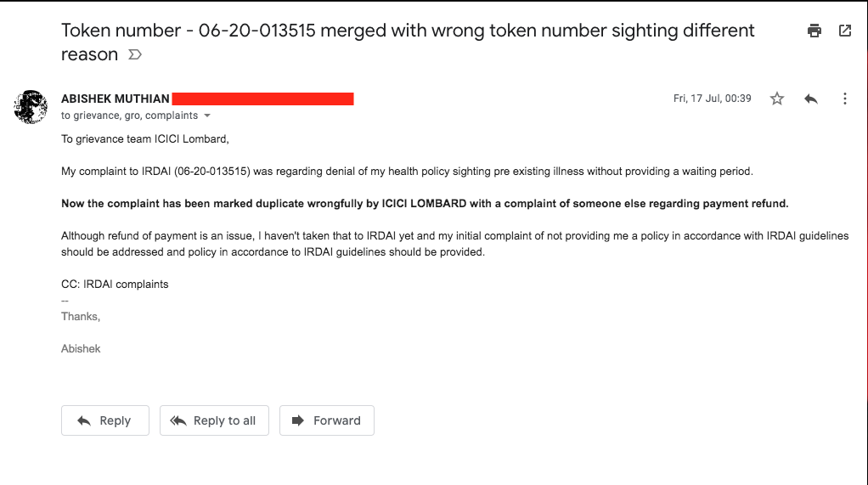The image size is (868, 485).
Task: Toggle the importance marker next to subject
Action: click(x=135, y=54)
